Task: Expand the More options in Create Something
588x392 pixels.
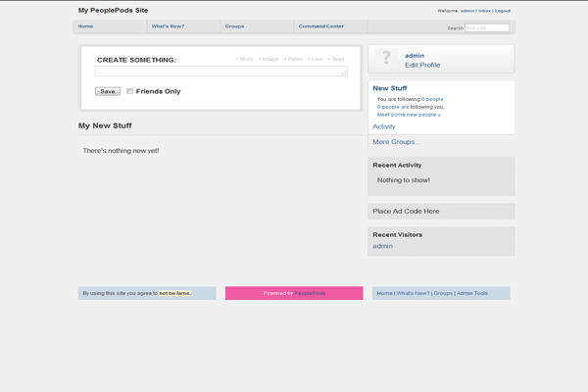Action: (x=244, y=59)
